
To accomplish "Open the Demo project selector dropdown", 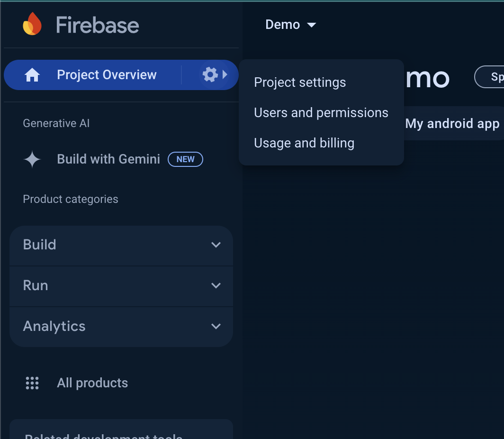I will pyautogui.click(x=290, y=25).
